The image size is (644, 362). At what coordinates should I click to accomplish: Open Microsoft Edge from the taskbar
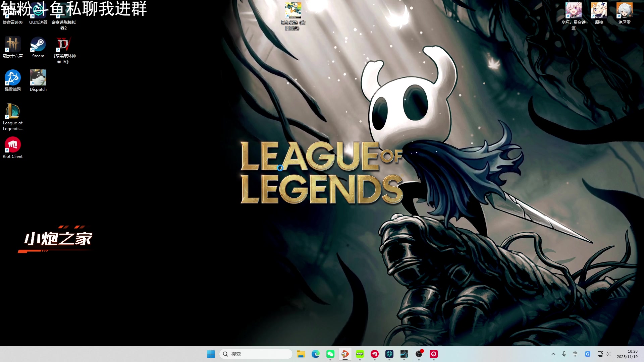click(x=315, y=354)
